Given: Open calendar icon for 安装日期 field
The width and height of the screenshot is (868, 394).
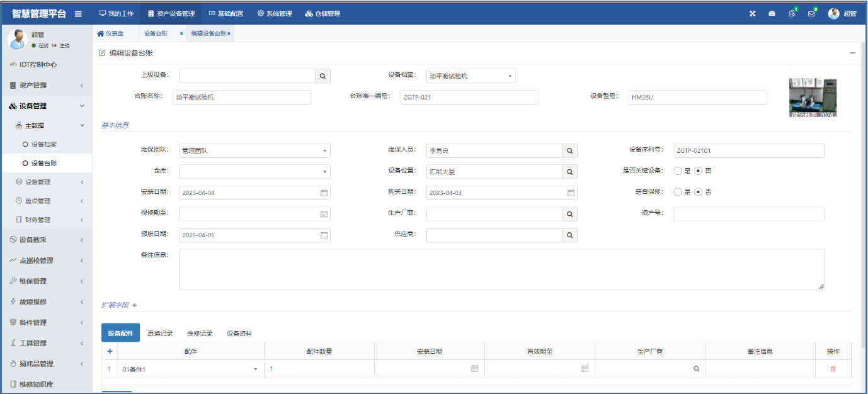Looking at the screenshot, I should [x=324, y=193].
